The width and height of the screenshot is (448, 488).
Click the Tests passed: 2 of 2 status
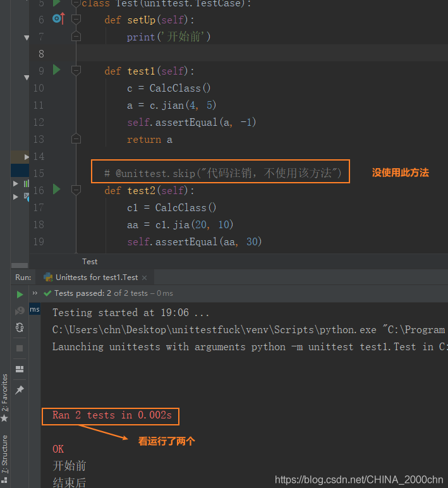click(114, 293)
